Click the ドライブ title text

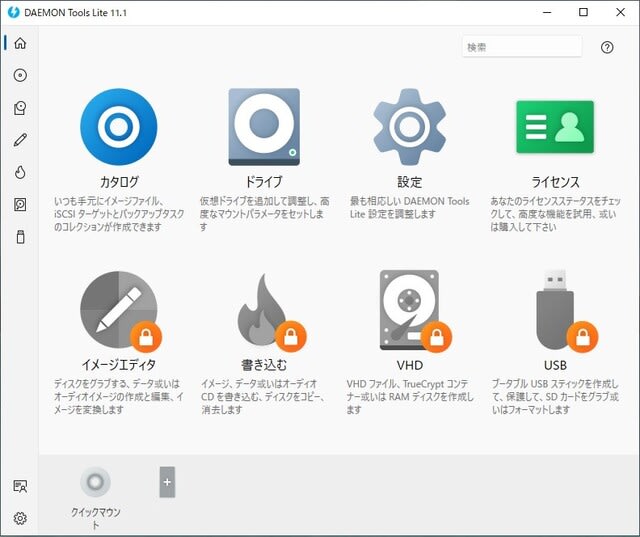coord(264,182)
